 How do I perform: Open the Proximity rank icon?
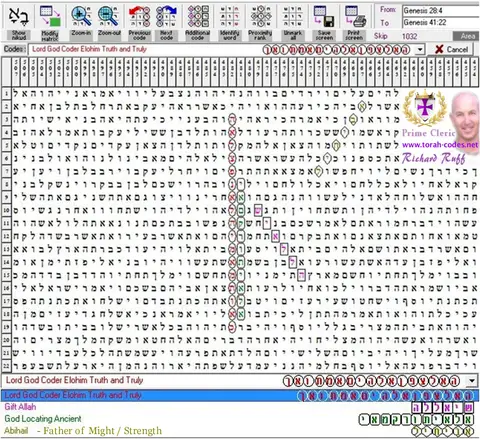pyautogui.click(x=260, y=16)
